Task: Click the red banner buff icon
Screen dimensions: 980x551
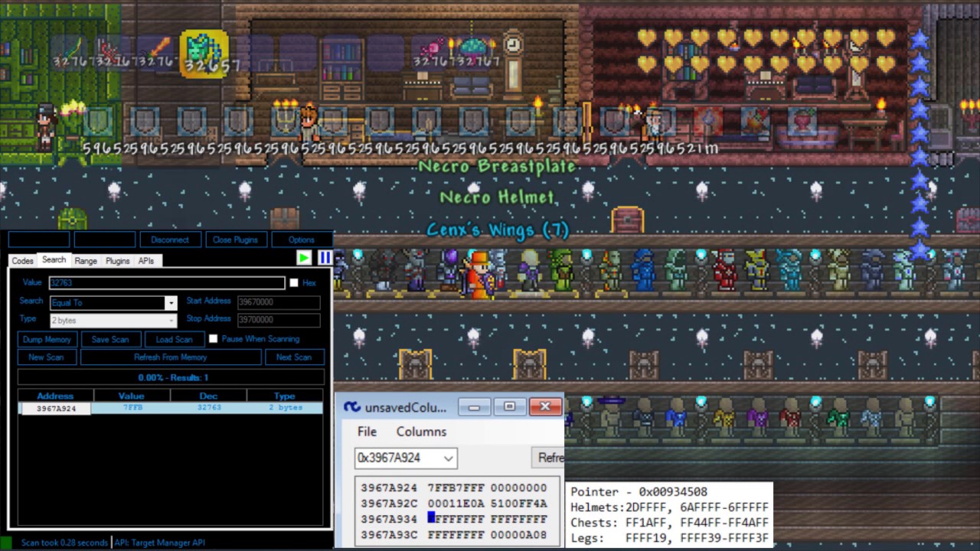Action: (709, 120)
